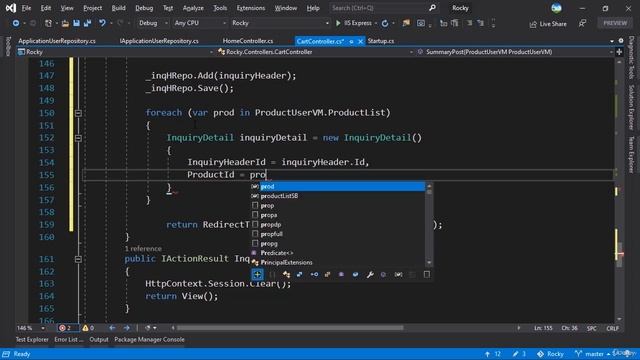Click the split editor plus icon
640x360 pixels.
(x=619, y=52)
